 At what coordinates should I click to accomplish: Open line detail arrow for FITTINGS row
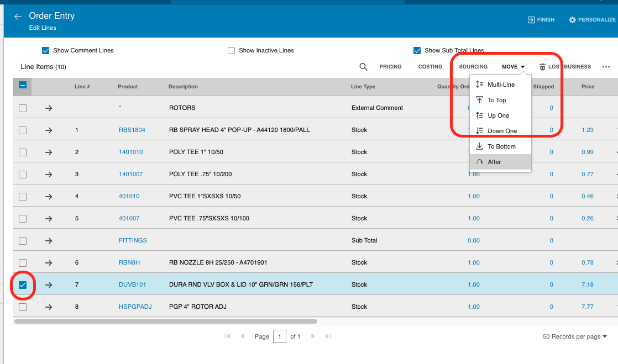[49, 240]
